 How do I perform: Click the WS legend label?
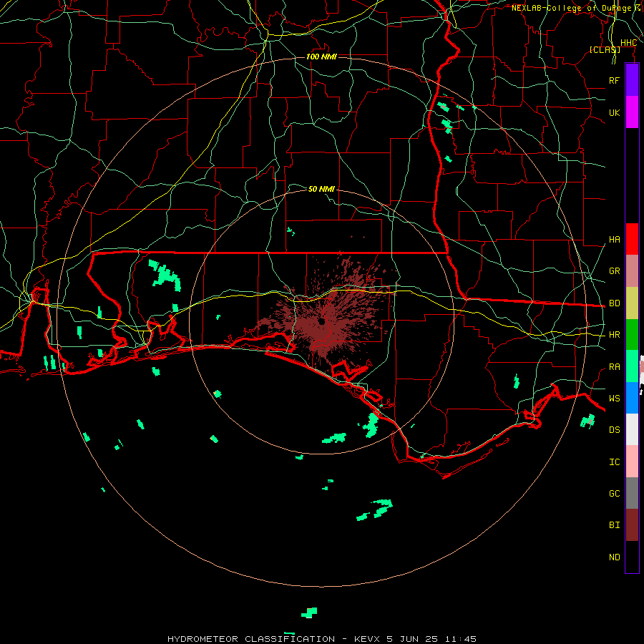[x=614, y=398]
